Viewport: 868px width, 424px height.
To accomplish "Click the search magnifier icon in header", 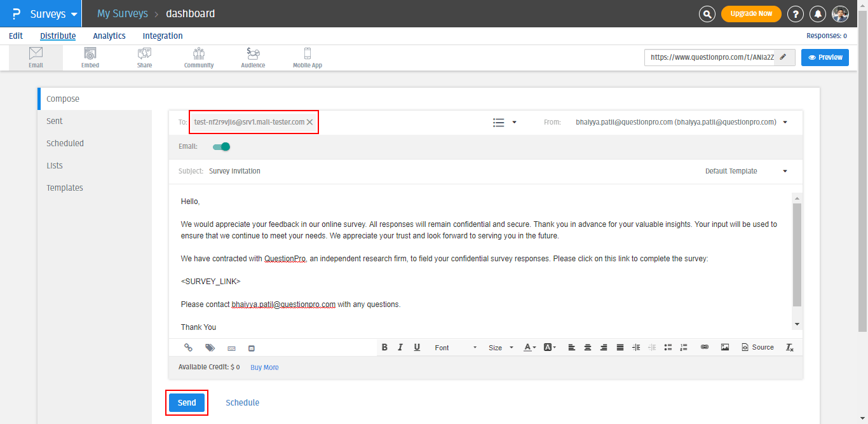I will coord(707,14).
